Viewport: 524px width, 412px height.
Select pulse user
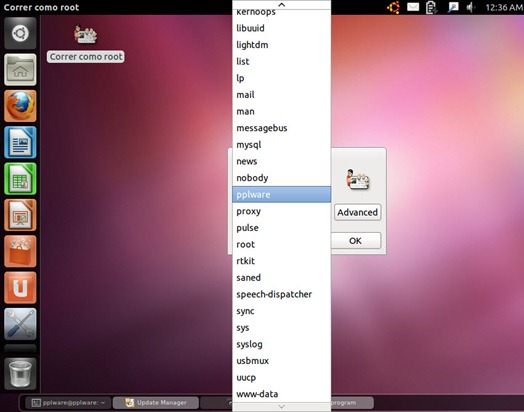(x=282, y=228)
